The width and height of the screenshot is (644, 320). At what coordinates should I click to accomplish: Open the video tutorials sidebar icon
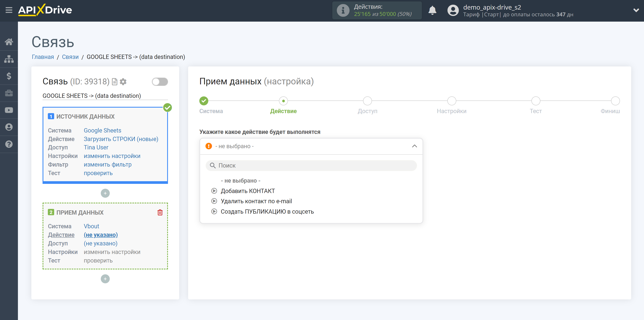(x=9, y=110)
